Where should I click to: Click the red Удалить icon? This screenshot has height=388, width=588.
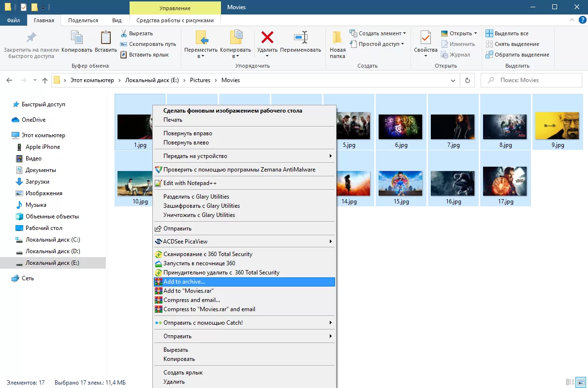pos(267,37)
